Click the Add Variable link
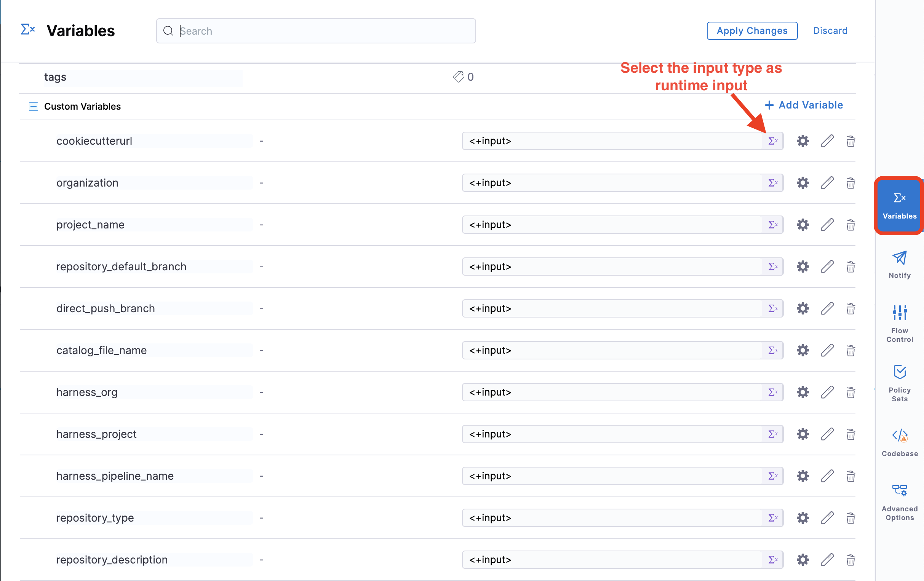This screenshot has height=581, width=924. coord(804,105)
